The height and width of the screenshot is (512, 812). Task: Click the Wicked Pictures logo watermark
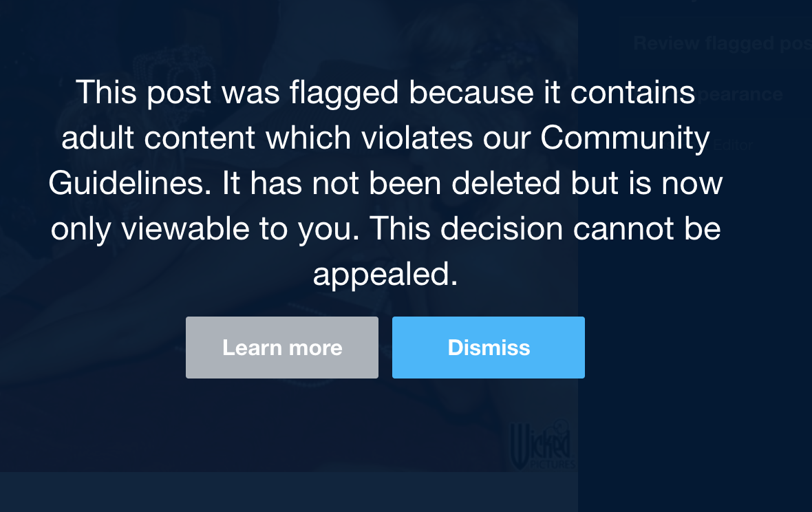(x=541, y=445)
